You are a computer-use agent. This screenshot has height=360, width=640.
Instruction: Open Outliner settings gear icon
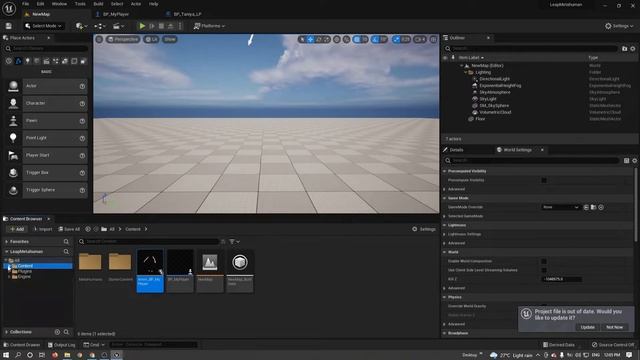pos(633,49)
